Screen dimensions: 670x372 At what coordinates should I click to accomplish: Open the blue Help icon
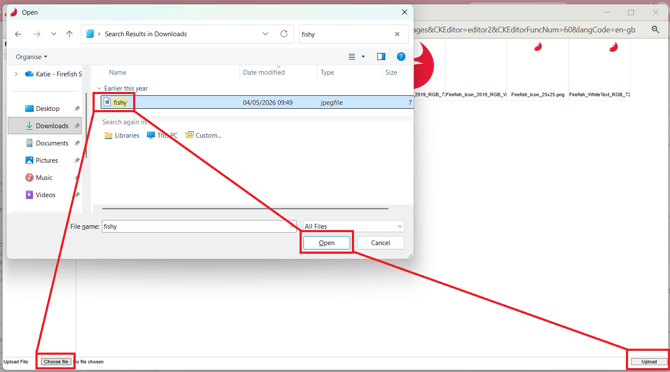pyautogui.click(x=401, y=56)
